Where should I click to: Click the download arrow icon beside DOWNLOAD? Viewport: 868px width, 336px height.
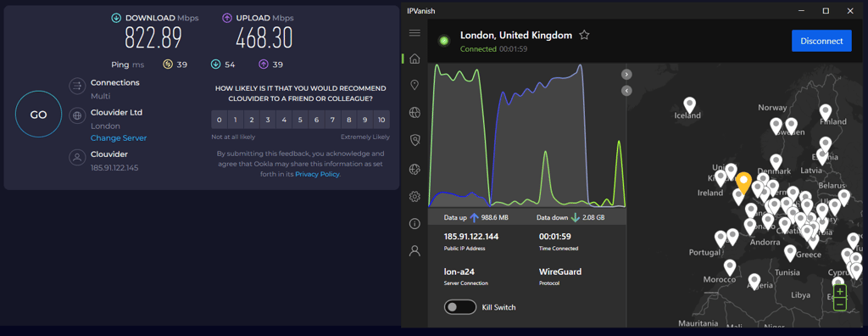(116, 19)
